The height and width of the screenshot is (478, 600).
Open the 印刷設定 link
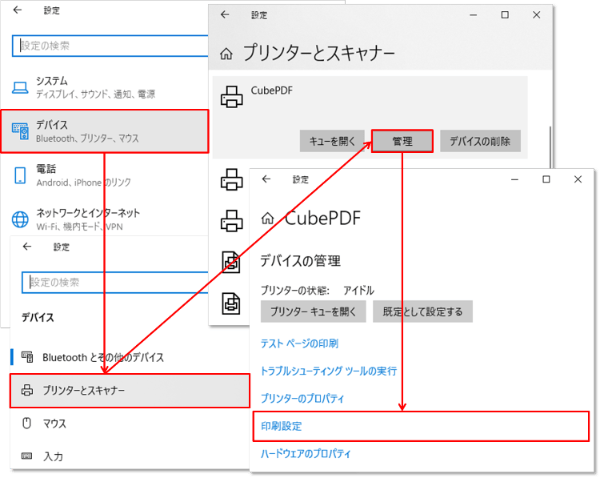click(281, 426)
